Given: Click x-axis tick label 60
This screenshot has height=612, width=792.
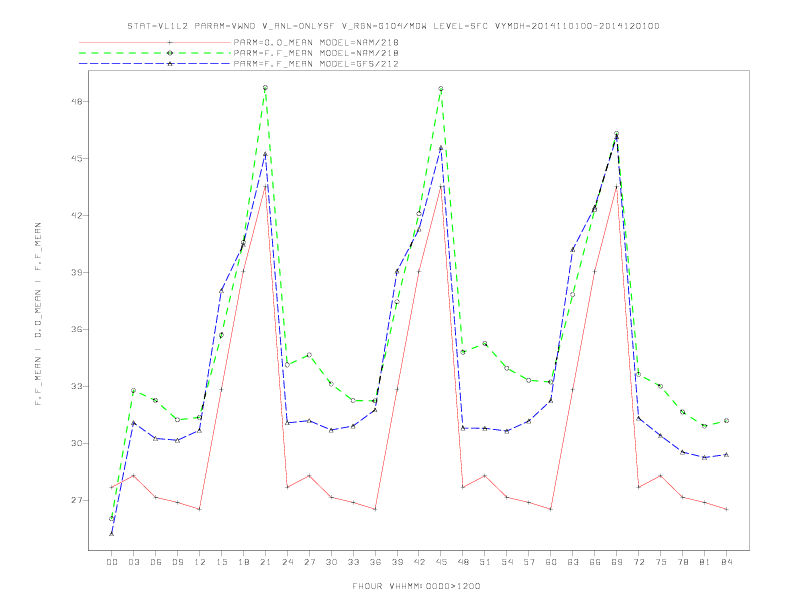Looking at the screenshot, I should [551, 562].
